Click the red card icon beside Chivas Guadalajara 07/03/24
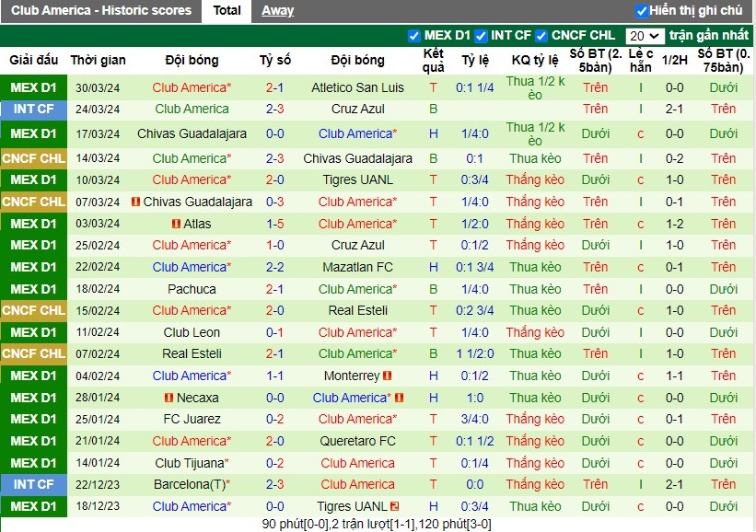 [135, 202]
